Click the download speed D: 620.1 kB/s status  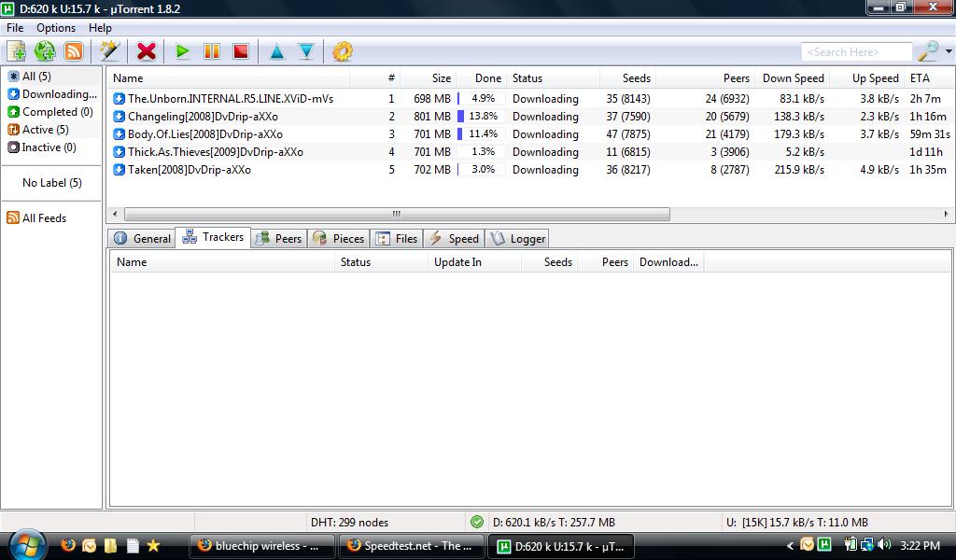point(554,523)
